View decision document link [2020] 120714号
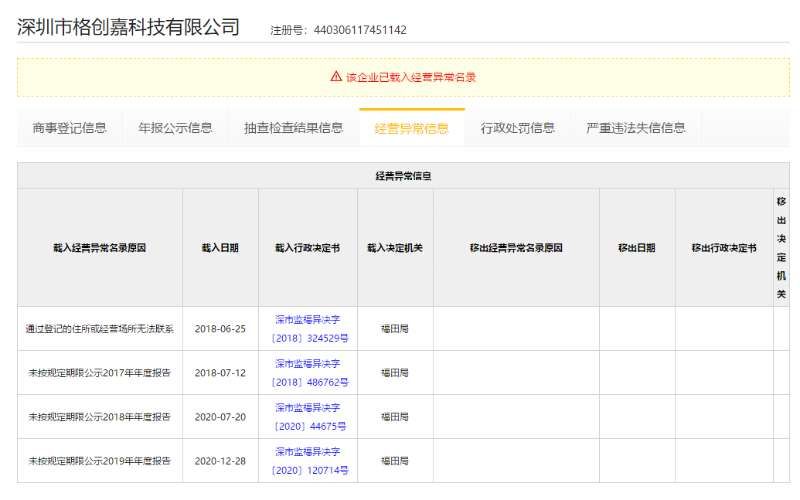 point(308,461)
